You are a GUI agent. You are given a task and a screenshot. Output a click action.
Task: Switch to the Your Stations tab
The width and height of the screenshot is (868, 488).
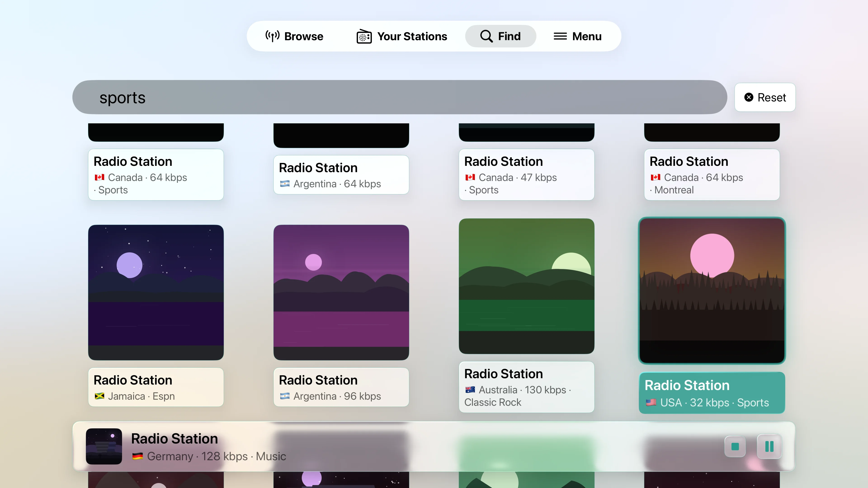coord(402,36)
